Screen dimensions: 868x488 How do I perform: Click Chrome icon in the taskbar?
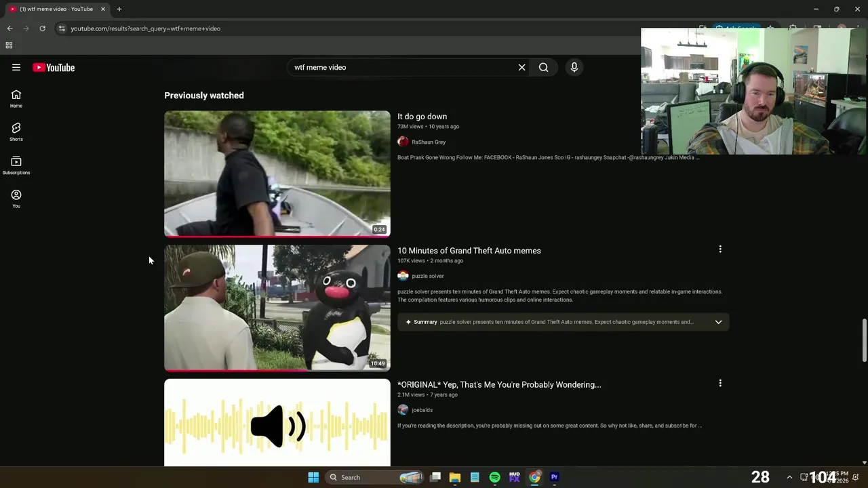534,477
